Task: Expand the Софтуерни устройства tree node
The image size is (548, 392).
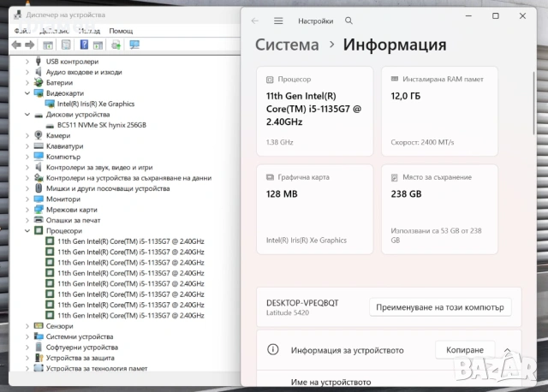Action: click(27, 347)
